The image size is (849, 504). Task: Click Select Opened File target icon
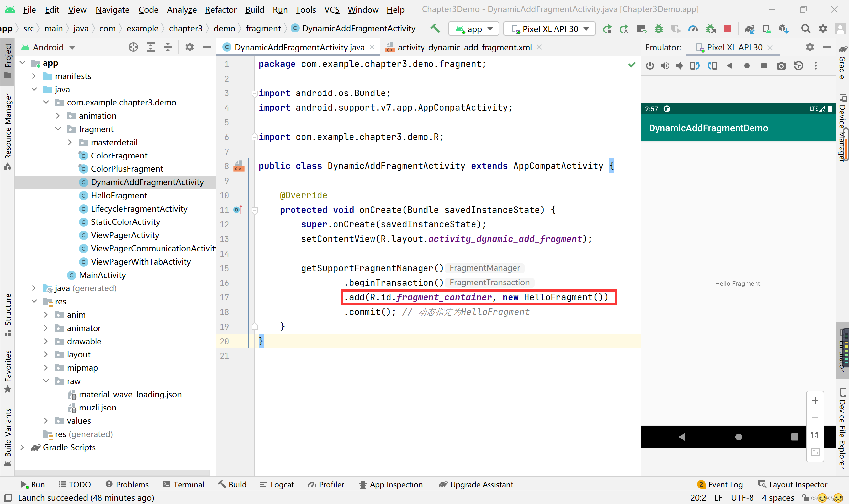[133, 47]
